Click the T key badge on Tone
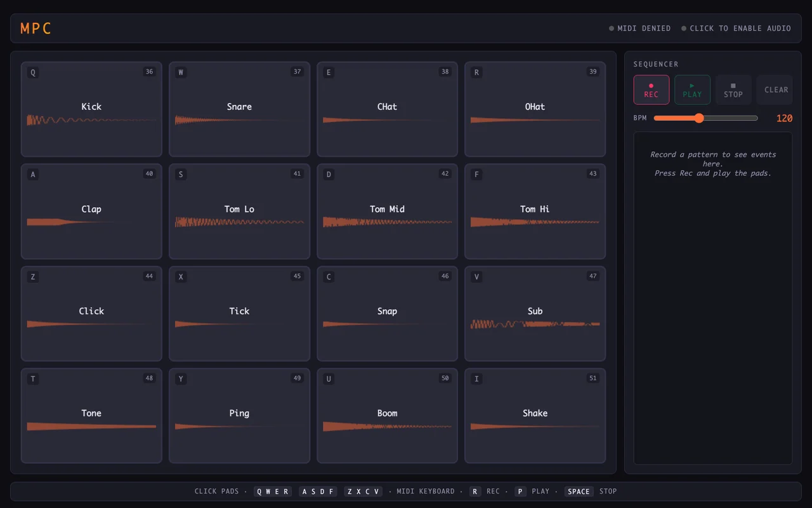Viewport: 812px width, 508px height. coord(33,379)
